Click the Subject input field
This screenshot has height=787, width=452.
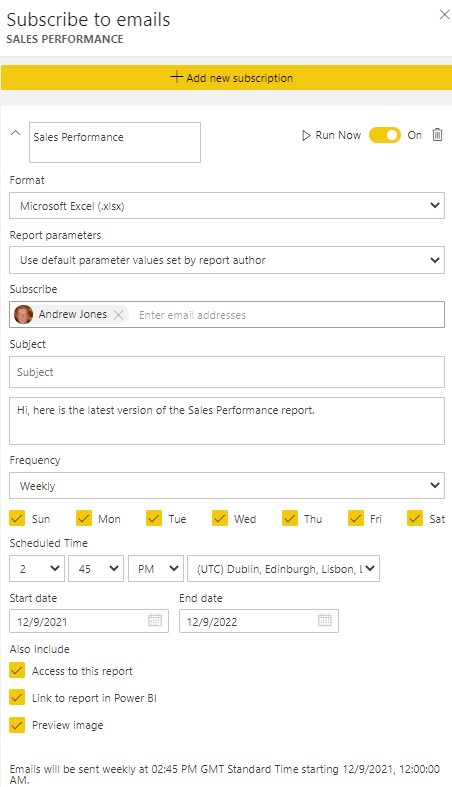pos(227,372)
